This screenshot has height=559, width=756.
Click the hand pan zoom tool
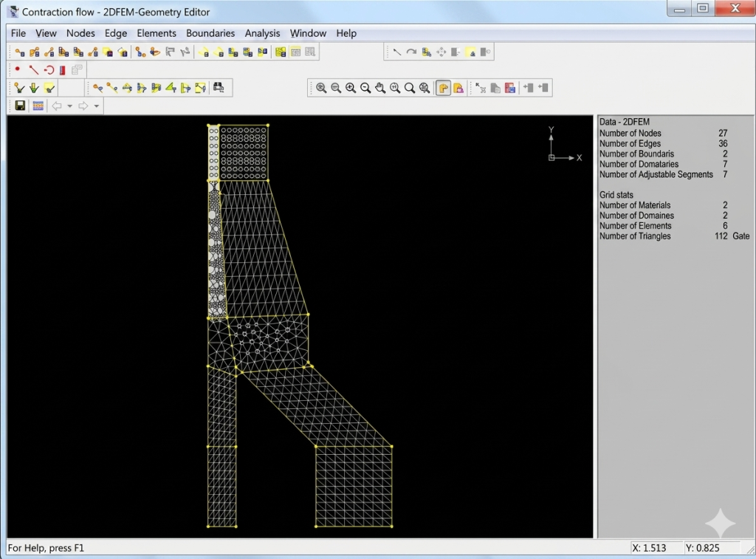coord(380,88)
